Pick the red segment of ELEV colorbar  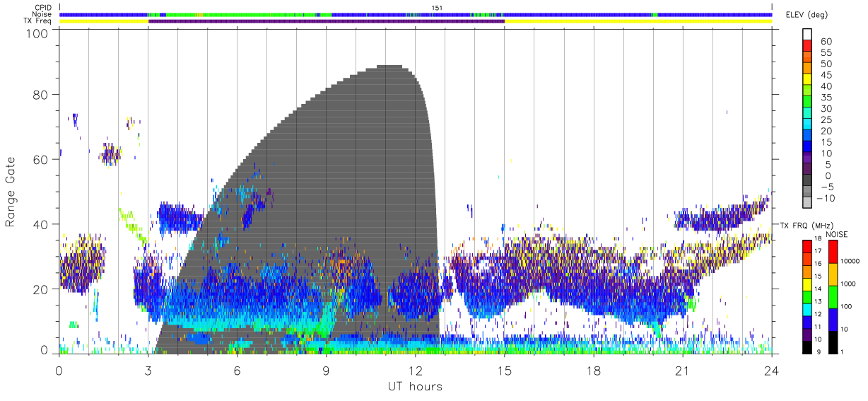pos(808,47)
